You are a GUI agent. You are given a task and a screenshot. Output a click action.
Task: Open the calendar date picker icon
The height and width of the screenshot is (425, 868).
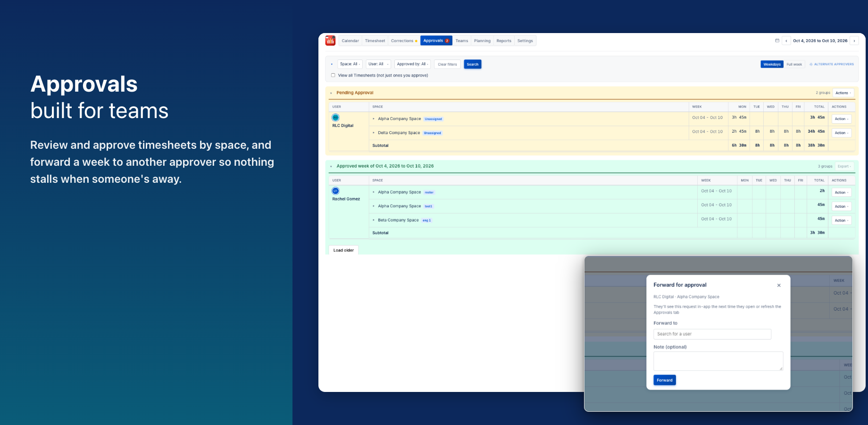click(x=777, y=41)
